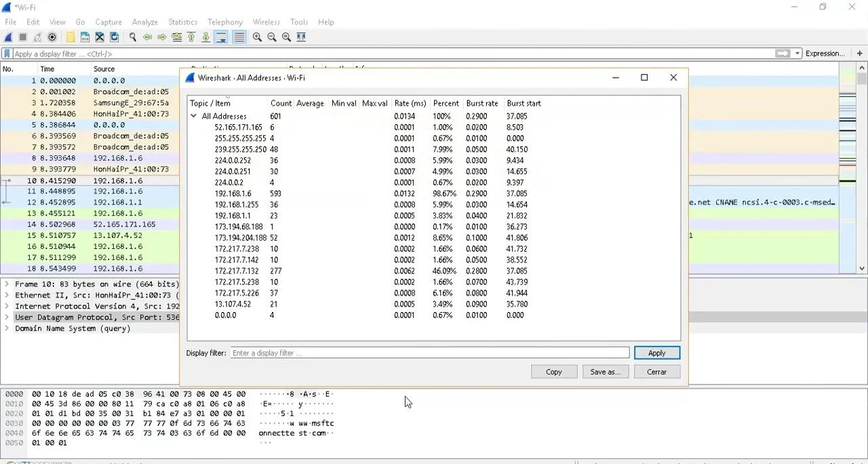Sort by the Count column header
The height and width of the screenshot is (464, 868).
tap(281, 103)
